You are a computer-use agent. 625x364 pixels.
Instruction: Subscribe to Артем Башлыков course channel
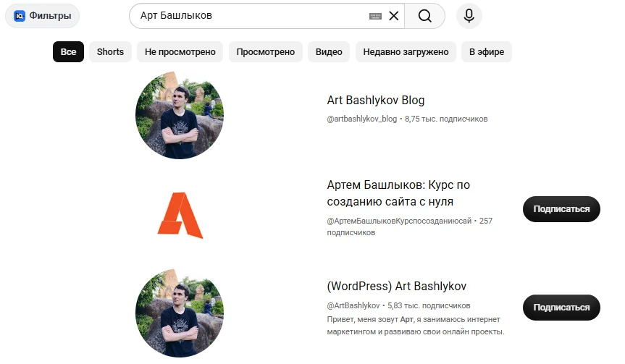(x=561, y=209)
